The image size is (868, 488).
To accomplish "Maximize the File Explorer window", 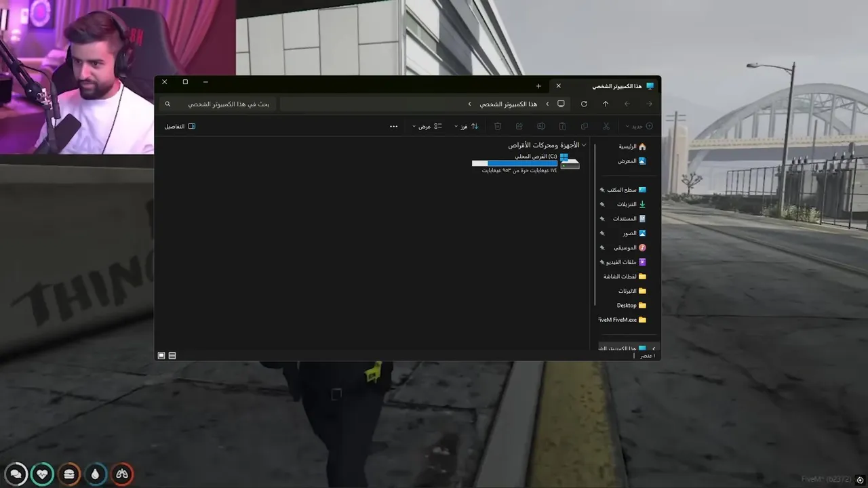I will [185, 82].
